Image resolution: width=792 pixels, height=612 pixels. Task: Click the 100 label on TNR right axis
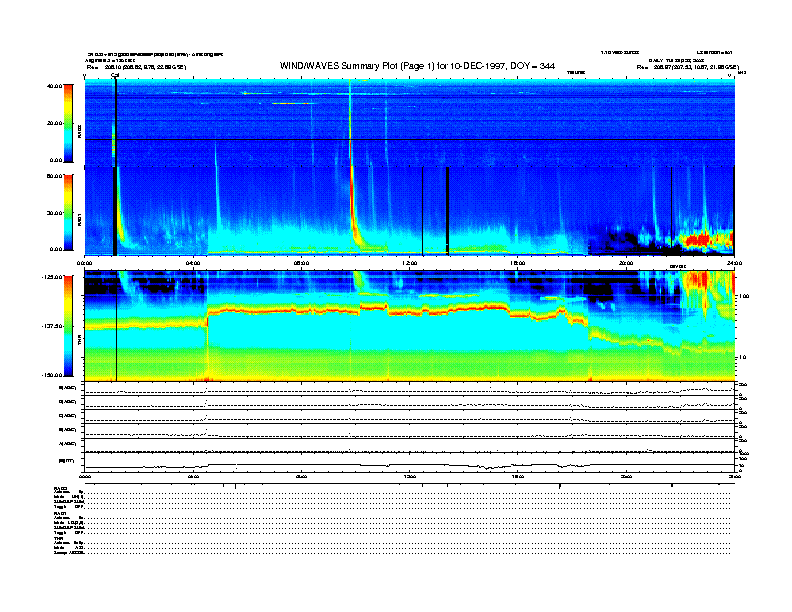pos(744,296)
